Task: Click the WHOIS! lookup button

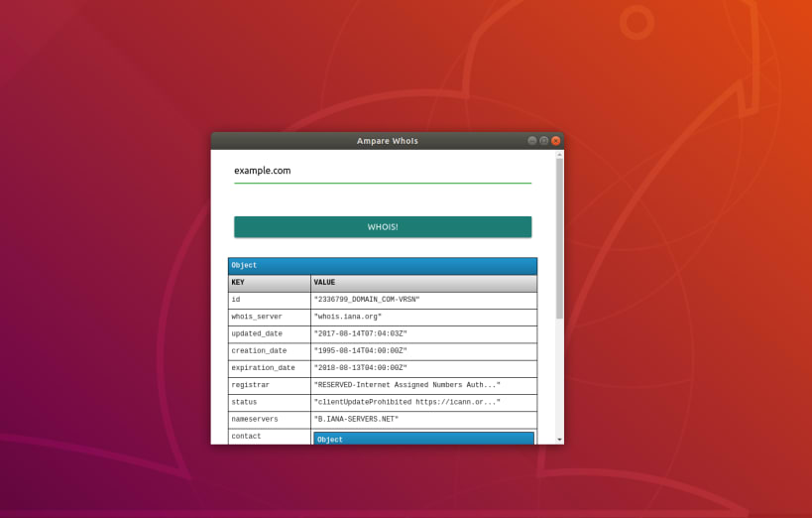Action: pos(383,227)
